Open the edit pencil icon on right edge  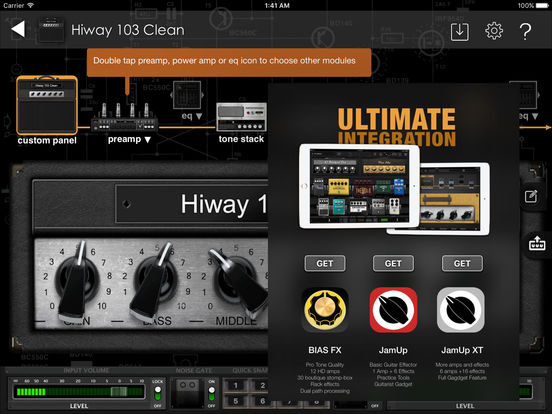[531, 196]
